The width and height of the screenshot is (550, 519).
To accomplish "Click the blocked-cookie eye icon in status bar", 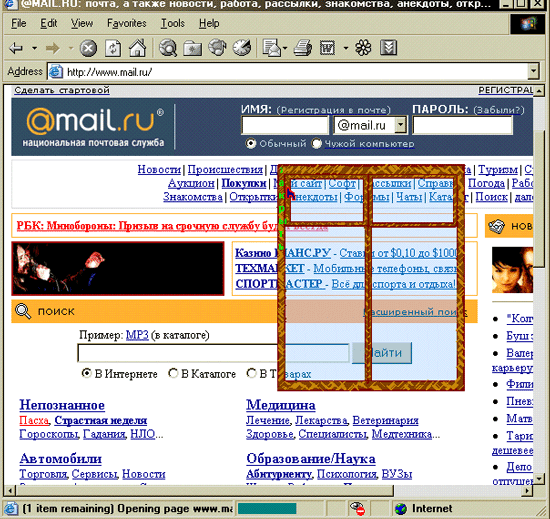I will click(x=357, y=508).
